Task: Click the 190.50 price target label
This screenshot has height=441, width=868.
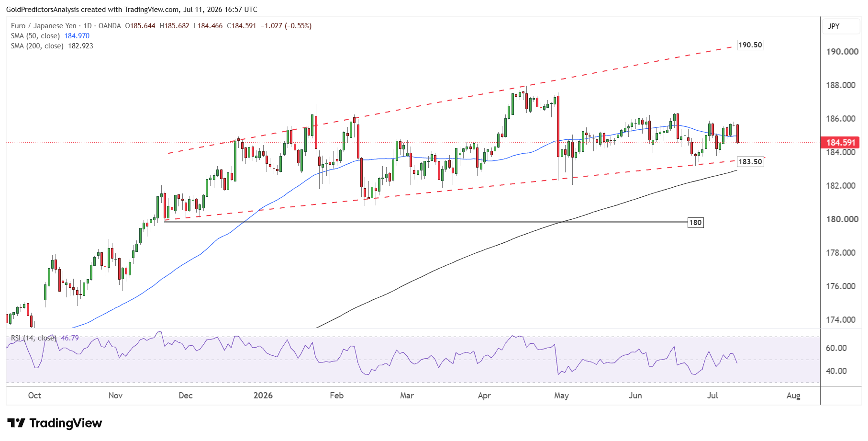Action: (750, 45)
